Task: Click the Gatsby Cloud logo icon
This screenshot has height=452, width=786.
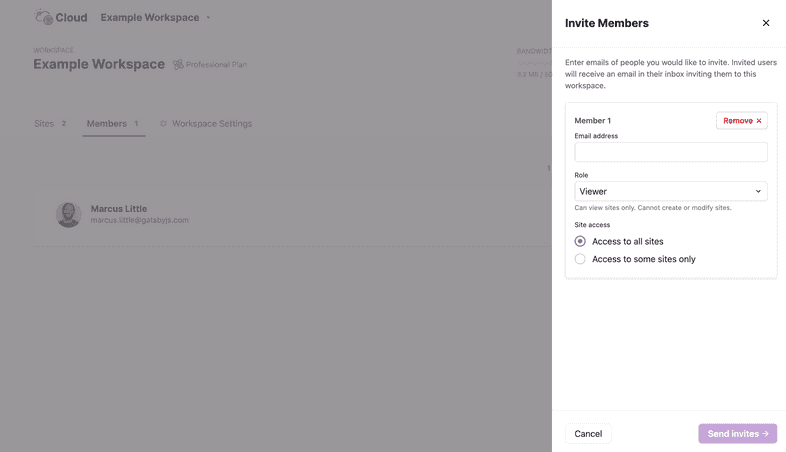Action: click(x=43, y=17)
